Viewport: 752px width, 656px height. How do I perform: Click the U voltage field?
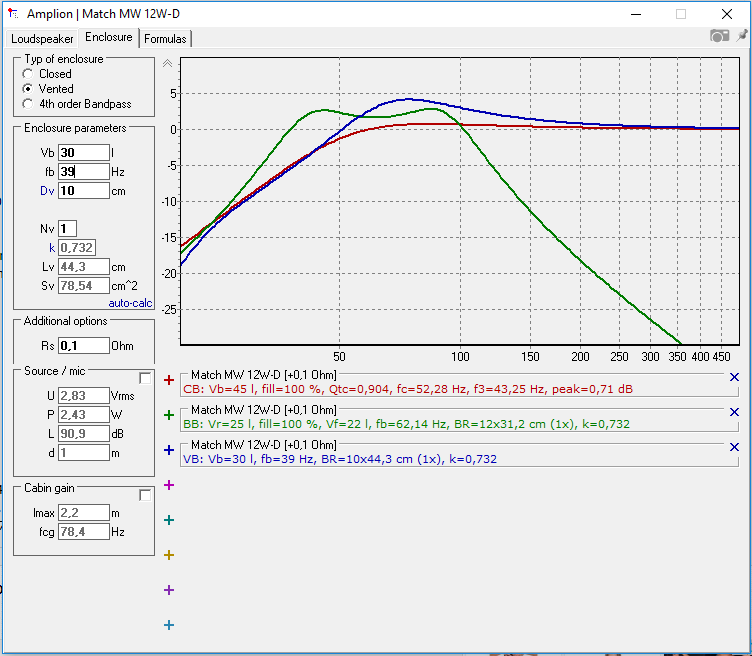pyautogui.click(x=84, y=396)
